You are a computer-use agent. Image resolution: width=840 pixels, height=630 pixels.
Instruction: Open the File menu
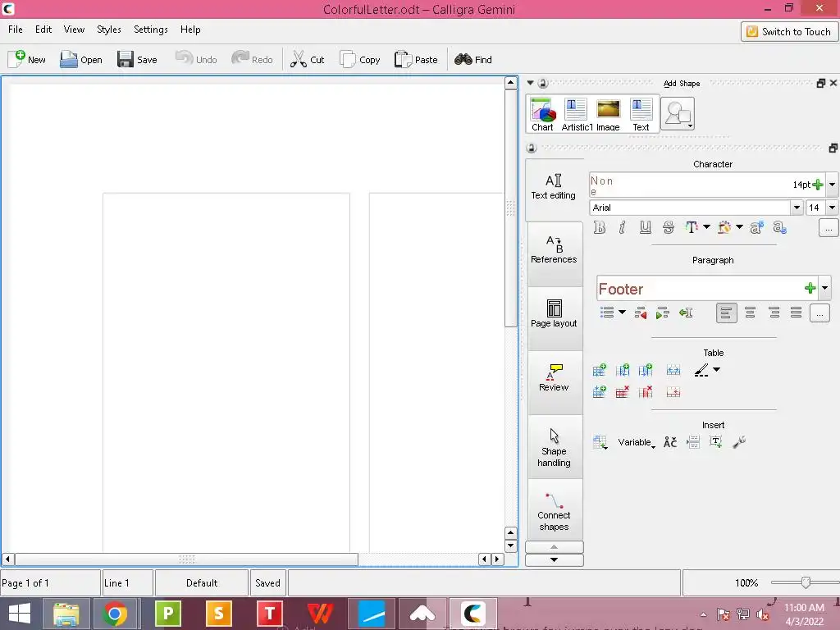[x=16, y=30]
